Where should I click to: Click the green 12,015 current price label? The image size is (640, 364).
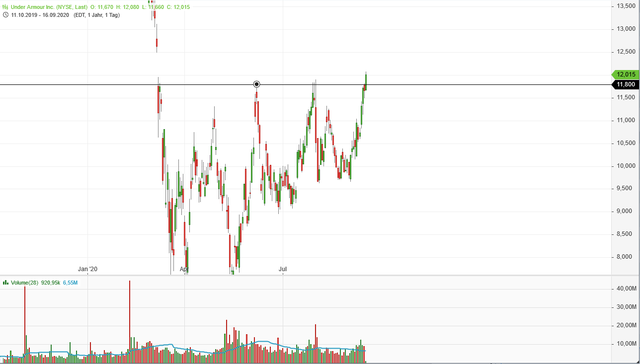point(625,74)
